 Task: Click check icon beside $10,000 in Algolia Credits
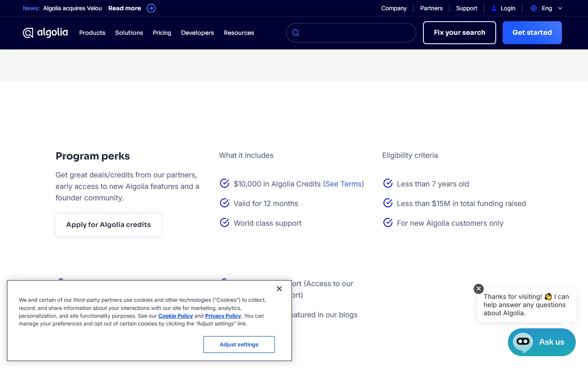click(225, 183)
